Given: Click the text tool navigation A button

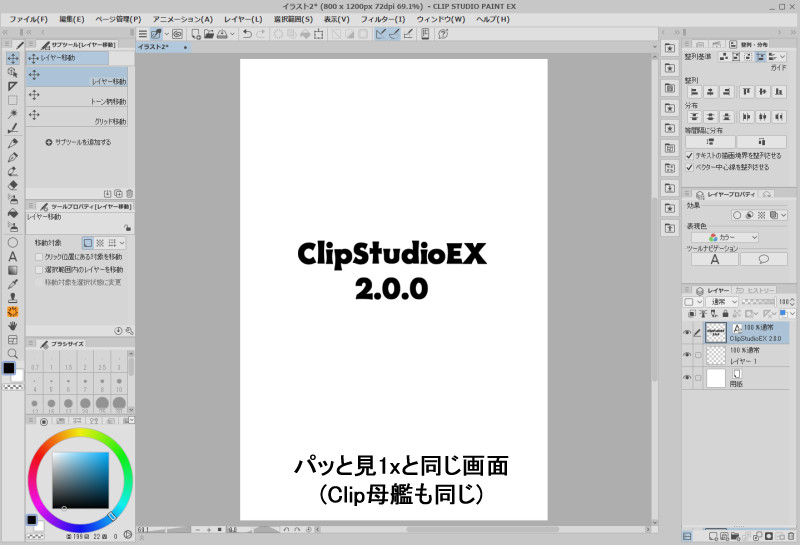Looking at the screenshot, I should (x=715, y=259).
